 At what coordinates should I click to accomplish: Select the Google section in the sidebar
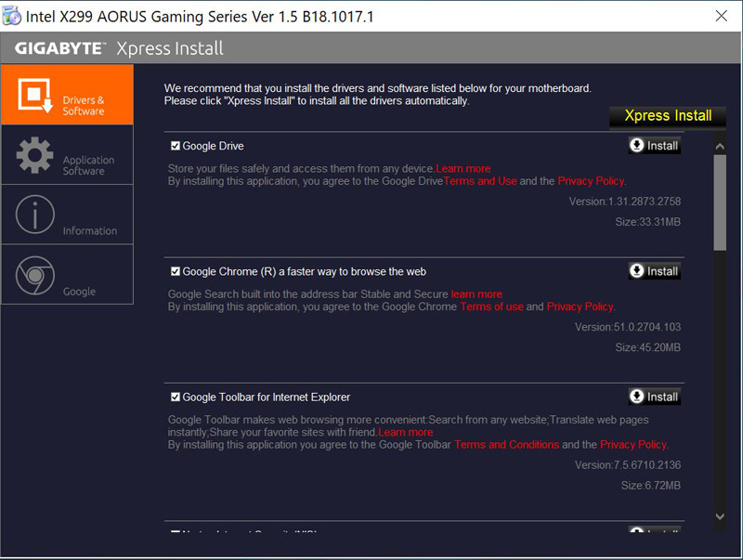[x=67, y=274]
